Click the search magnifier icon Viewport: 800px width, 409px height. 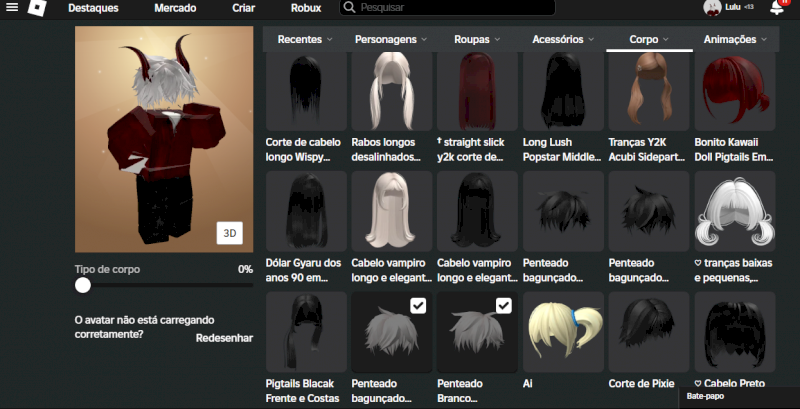pyautogui.click(x=349, y=8)
